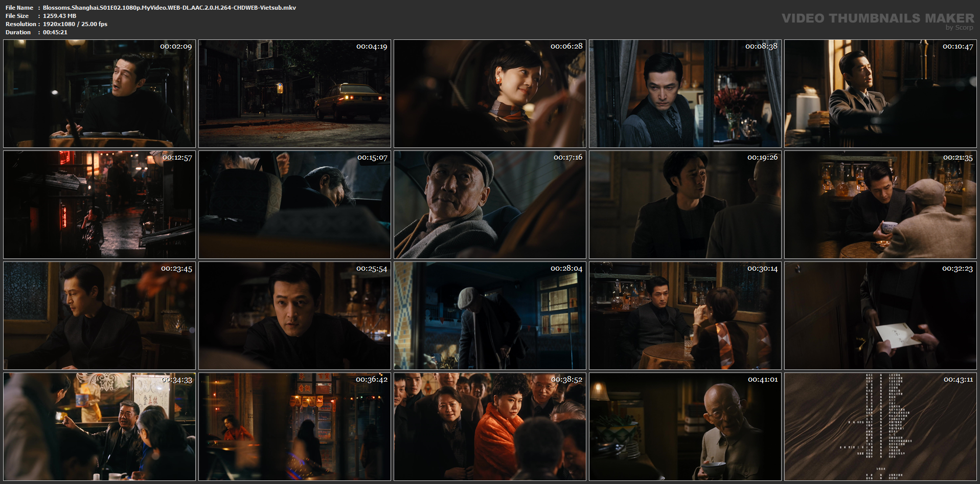Click the thumbnail stamped 00:08:38
Screen dimensions: 980x484
point(685,94)
